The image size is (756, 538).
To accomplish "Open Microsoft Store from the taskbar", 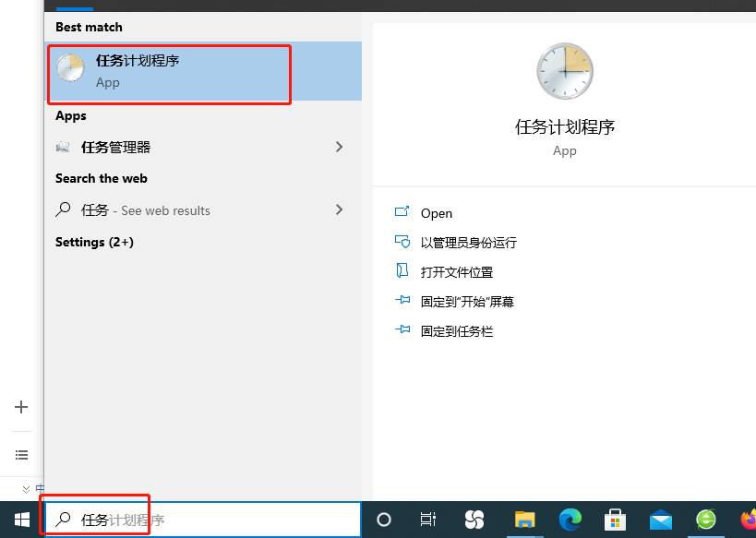I will (615, 520).
